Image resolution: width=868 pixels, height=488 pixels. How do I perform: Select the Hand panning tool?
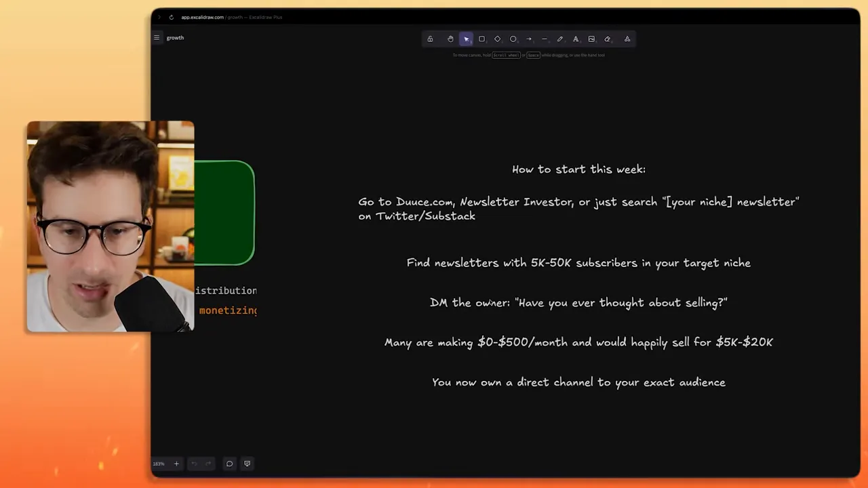(x=450, y=39)
